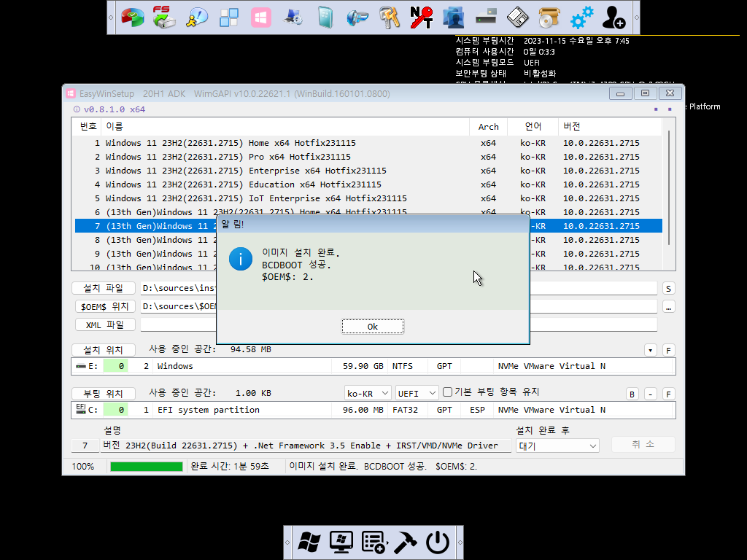Select the E: Windows NTFS partition row
This screenshot has width=747, height=560.
373,366
